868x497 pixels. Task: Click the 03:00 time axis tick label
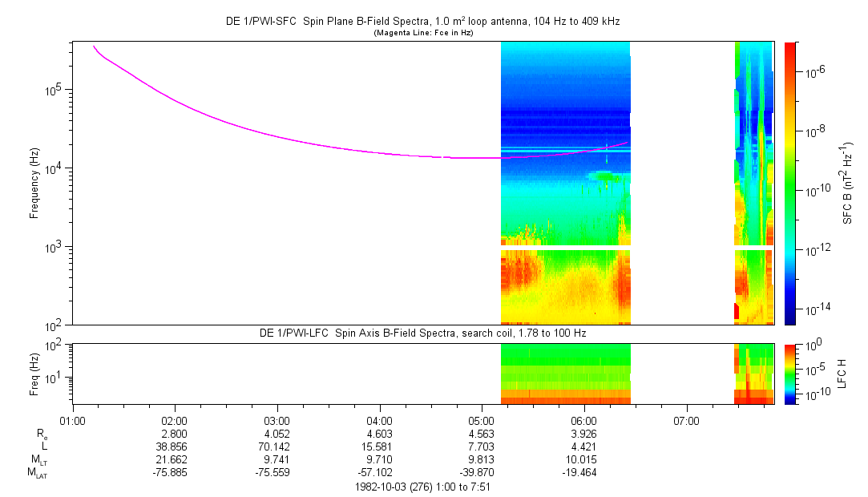point(277,420)
